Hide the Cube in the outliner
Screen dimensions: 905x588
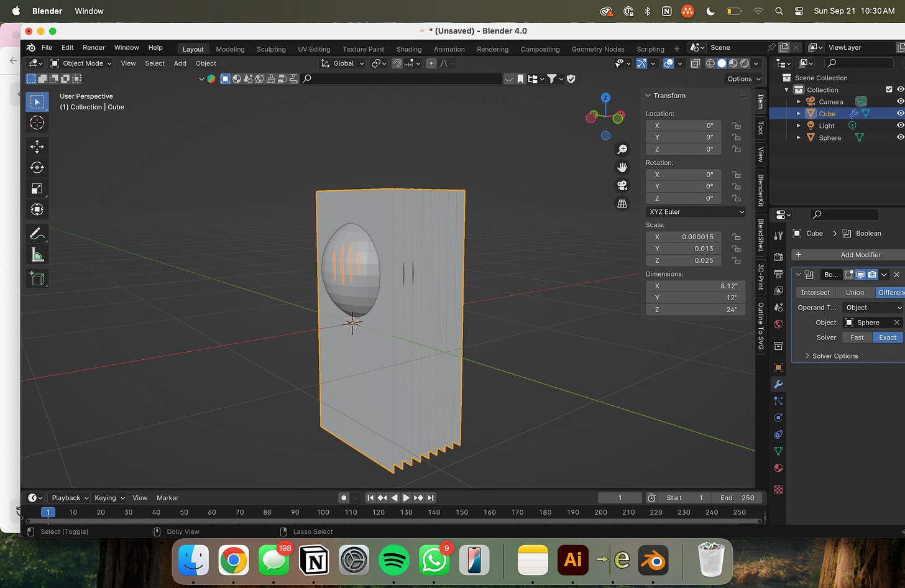pyautogui.click(x=899, y=114)
